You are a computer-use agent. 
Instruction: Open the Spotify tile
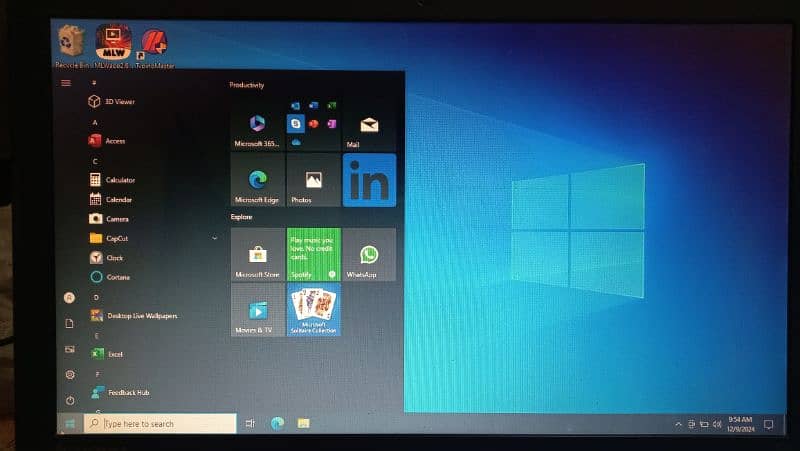[x=313, y=255]
